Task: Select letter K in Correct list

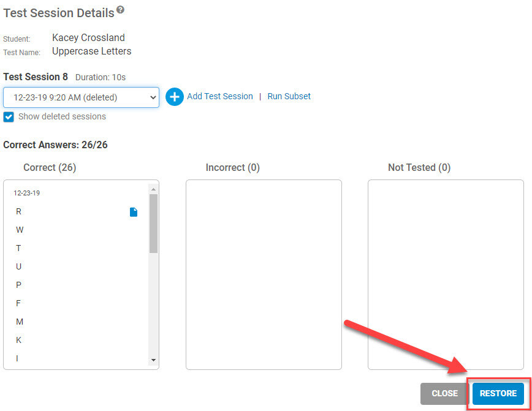Action: tap(18, 340)
